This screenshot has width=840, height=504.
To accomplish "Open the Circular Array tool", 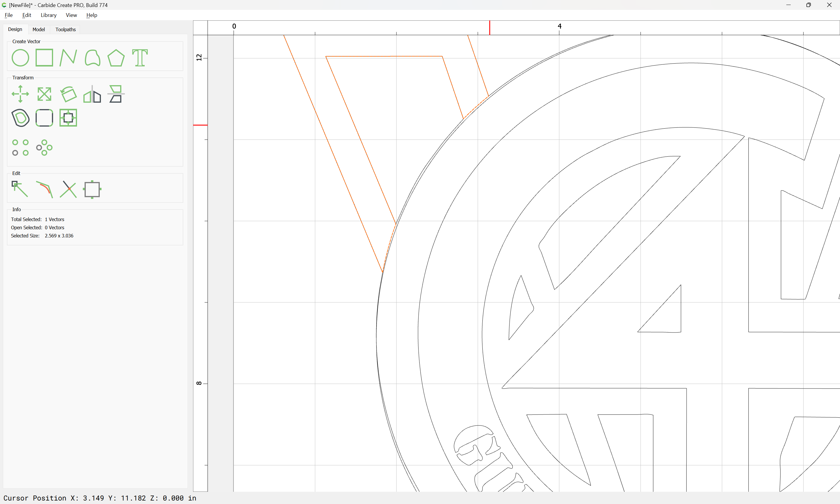I will click(x=44, y=148).
